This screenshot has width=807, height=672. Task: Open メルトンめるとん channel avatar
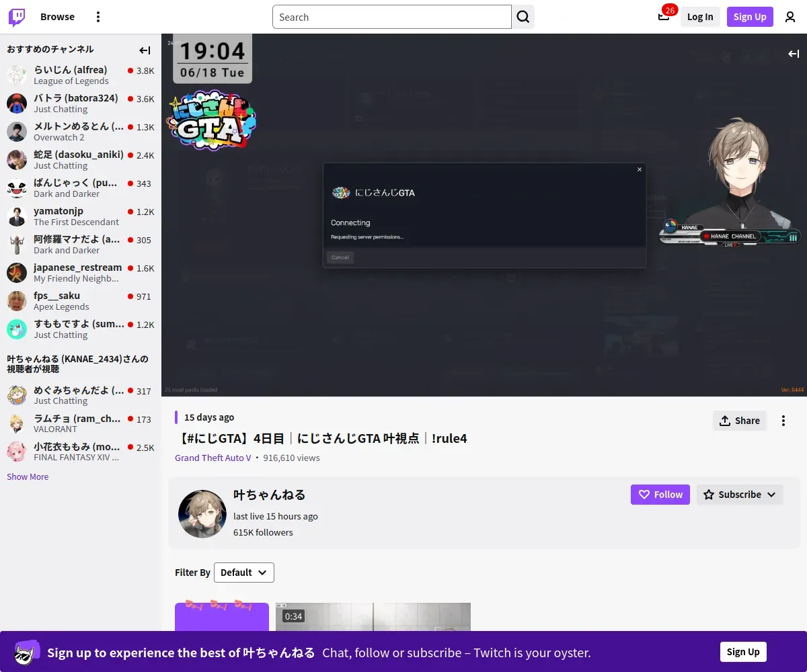click(17, 131)
